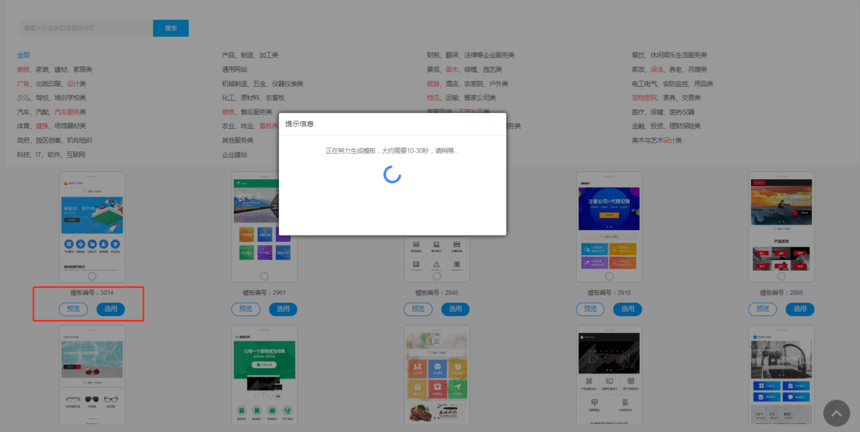Click the surfing template 2886 thumbnail

coord(781,227)
